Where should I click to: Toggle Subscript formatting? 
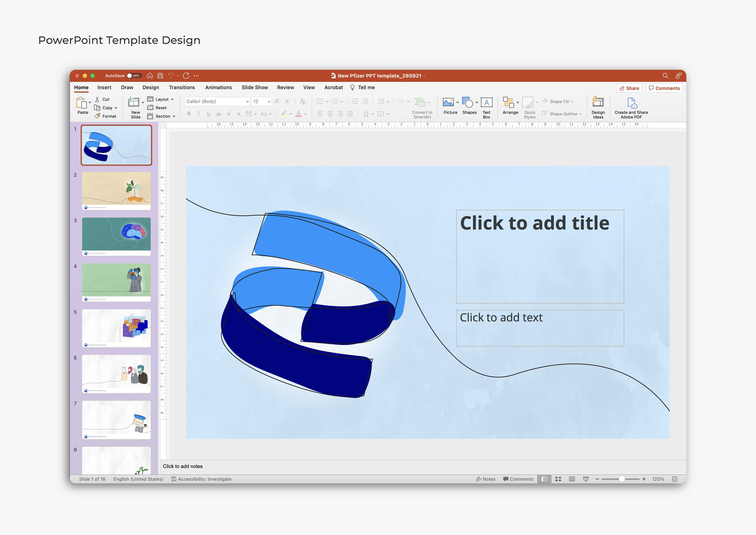(239, 114)
